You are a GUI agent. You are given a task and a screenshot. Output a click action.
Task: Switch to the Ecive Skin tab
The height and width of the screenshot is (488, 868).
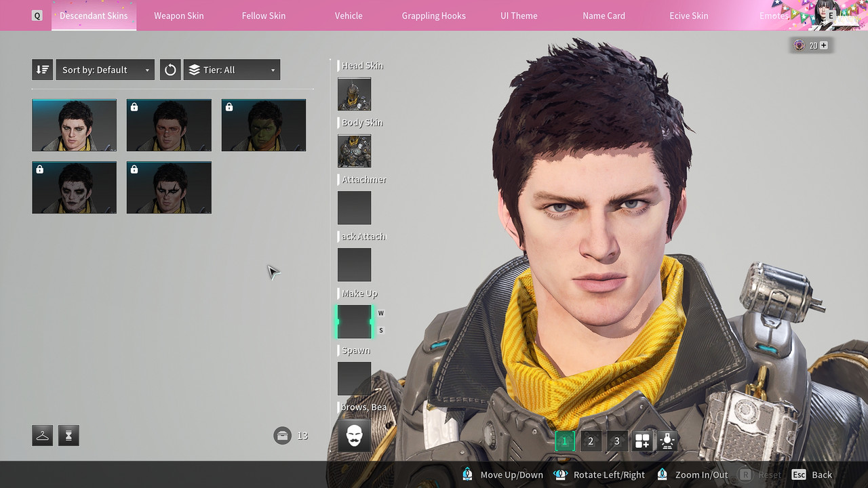(689, 16)
